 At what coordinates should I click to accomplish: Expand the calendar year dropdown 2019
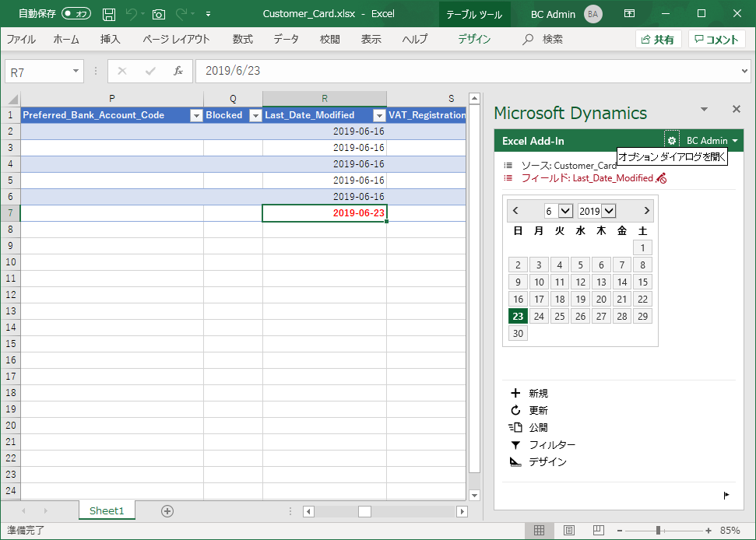coord(608,211)
